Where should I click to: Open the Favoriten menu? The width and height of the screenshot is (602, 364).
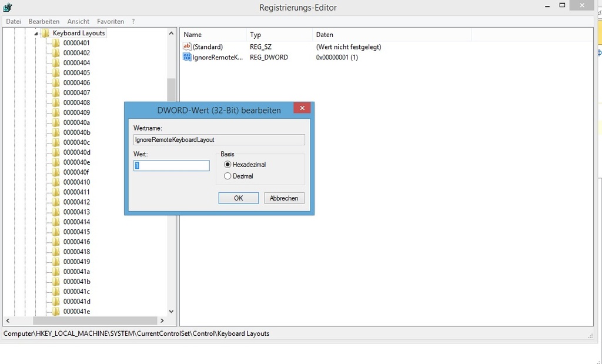[111, 21]
